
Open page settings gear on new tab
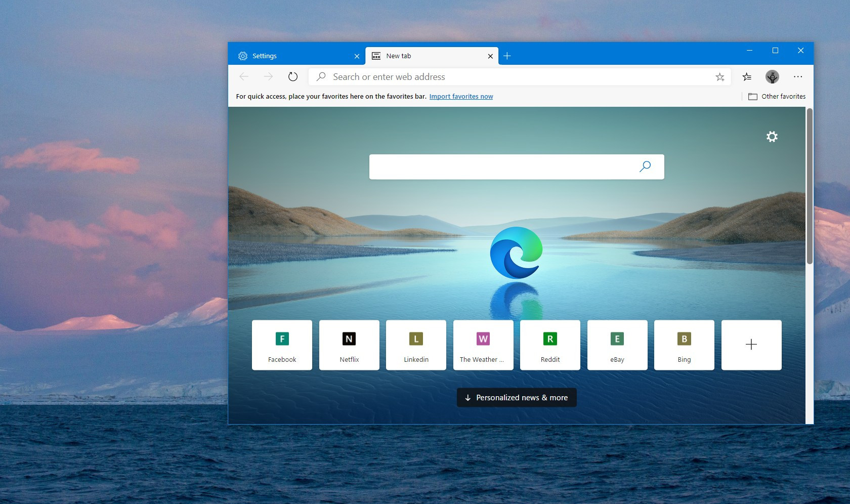[x=772, y=137]
